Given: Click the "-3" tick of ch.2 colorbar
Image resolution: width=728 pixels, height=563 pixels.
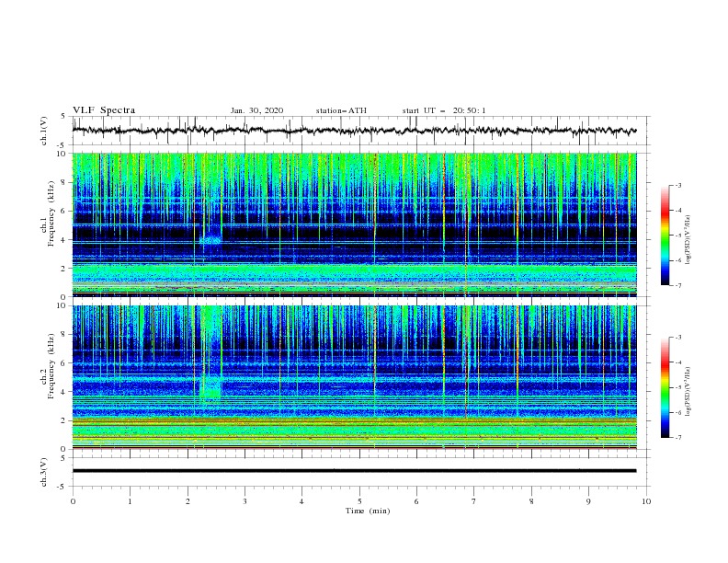Looking at the screenshot, I should pyautogui.click(x=678, y=338).
